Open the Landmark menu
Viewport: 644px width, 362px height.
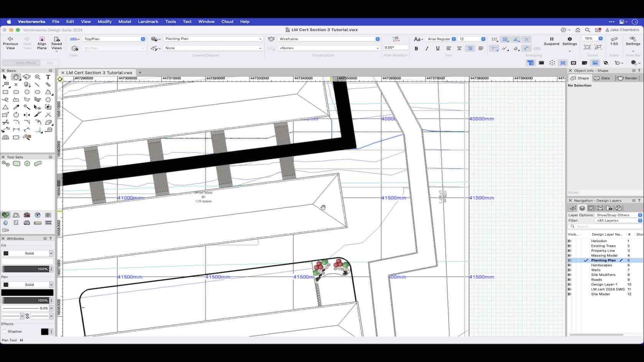pyautogui.click(x=148, y=21)
